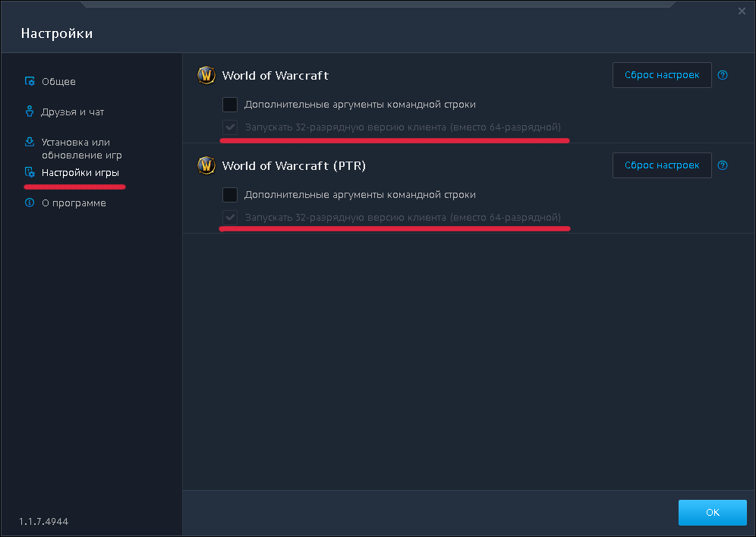Click the World of Warcraft (PTR) logo icon
This screenshot has width=756, height=537.
[x=206, y=165]
